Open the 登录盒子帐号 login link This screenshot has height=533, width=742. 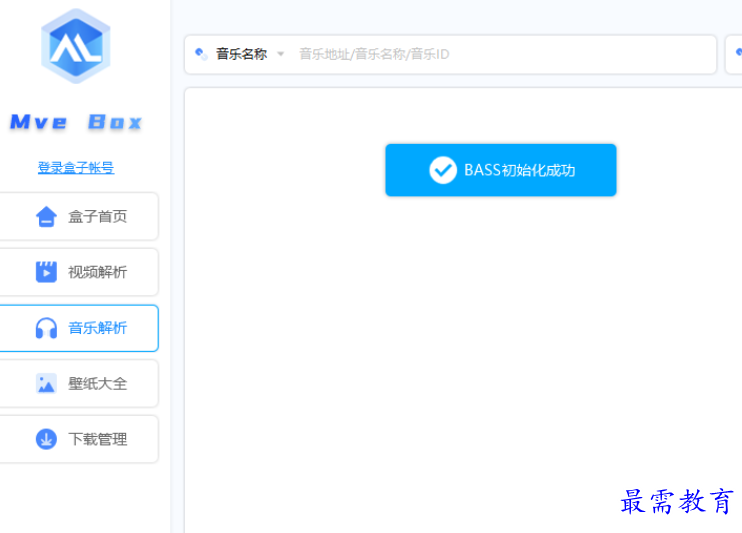point(76,167)
